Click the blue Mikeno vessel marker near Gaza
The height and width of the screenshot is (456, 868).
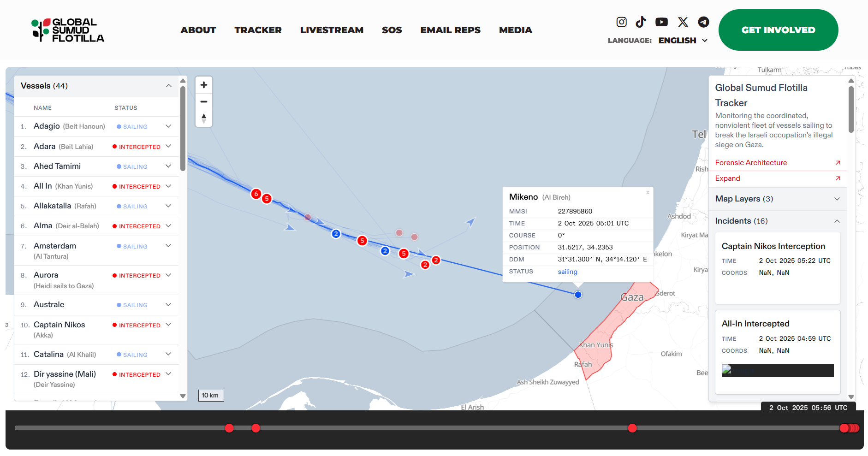[x=578, y=295]
